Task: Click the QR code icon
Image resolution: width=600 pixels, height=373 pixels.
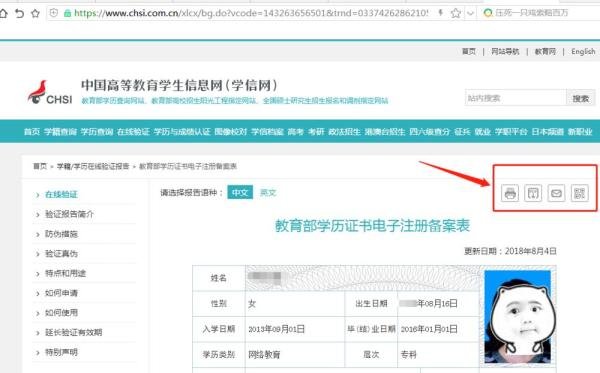Action: 579,193
